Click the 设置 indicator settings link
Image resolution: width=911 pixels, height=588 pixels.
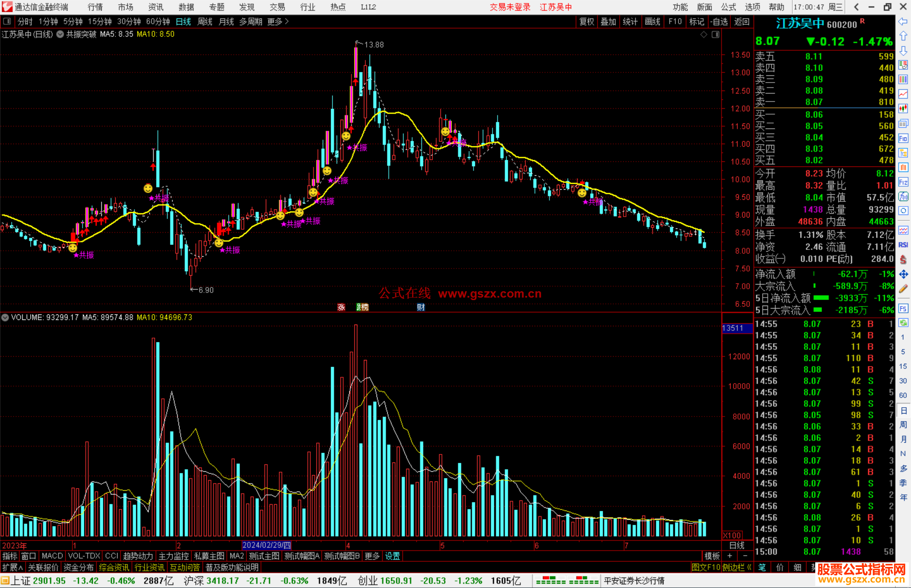pyautogui.click(x=392, y=556)
